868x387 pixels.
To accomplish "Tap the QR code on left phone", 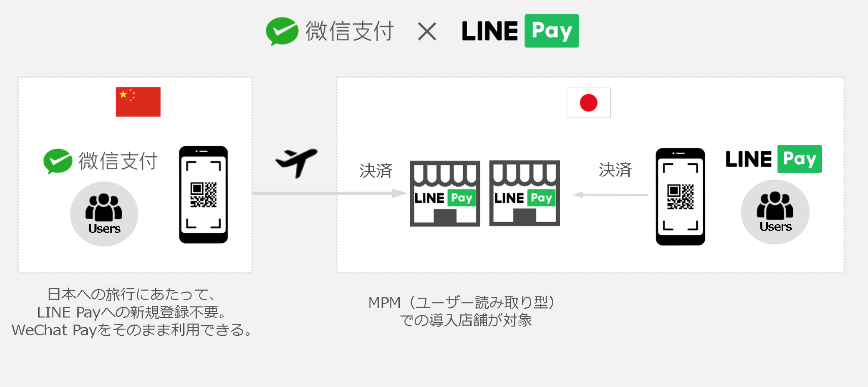I will 203,195.
